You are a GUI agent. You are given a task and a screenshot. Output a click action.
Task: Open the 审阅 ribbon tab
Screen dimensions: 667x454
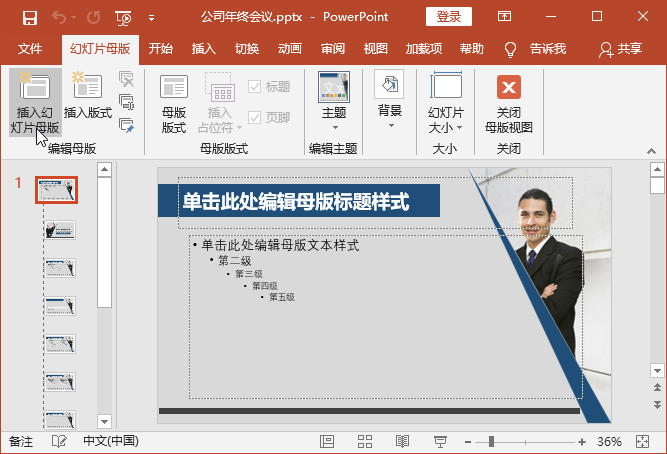333,49
